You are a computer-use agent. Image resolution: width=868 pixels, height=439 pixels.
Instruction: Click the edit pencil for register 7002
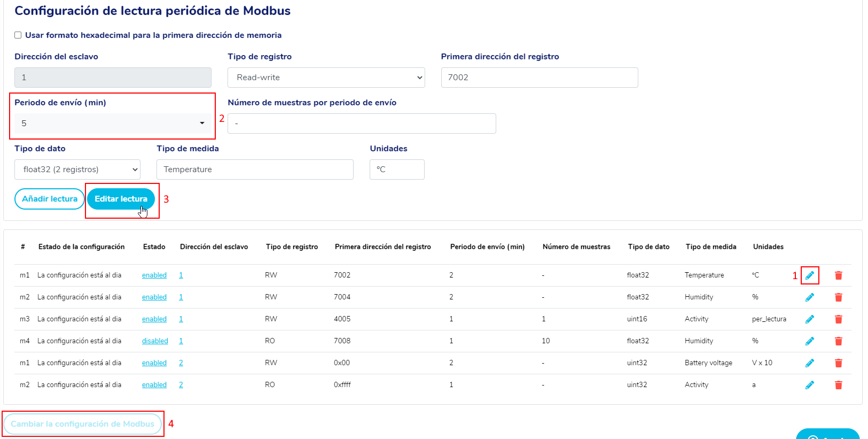pyautogui.click(x=809, y=275)
